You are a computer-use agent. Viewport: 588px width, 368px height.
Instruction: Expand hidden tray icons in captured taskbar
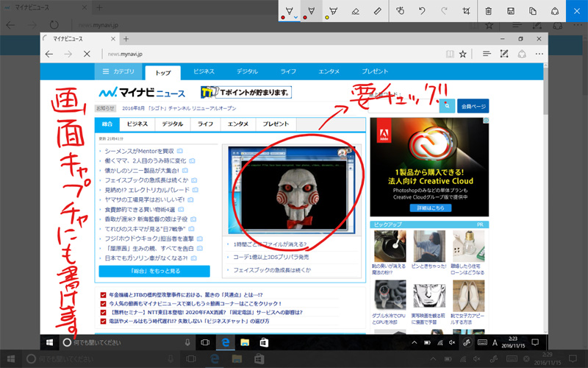[415, 342]
